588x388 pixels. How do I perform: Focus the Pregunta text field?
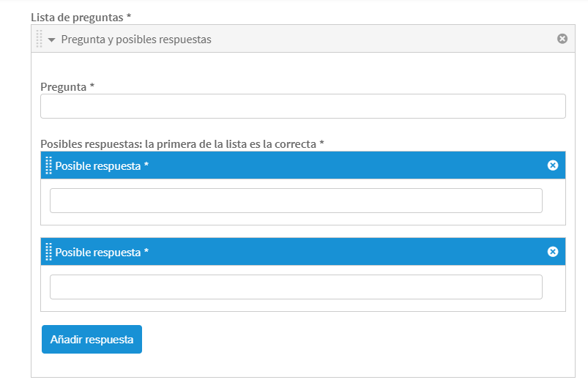[302, 106]
